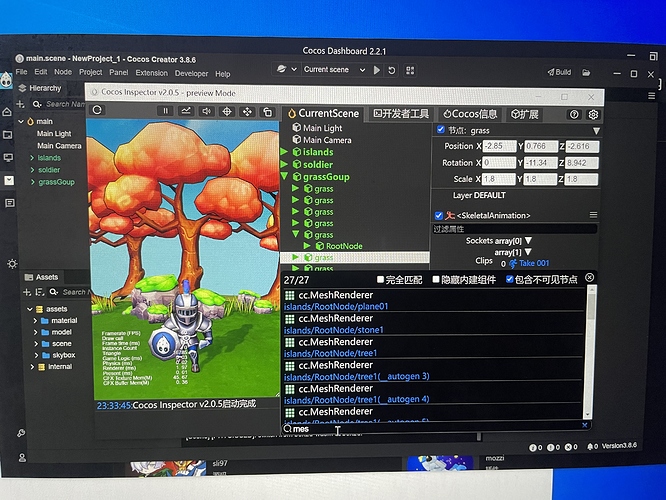Select the skybox folder in Assets
This screenshot has width=666, height=500.
[x=64, y=355]
